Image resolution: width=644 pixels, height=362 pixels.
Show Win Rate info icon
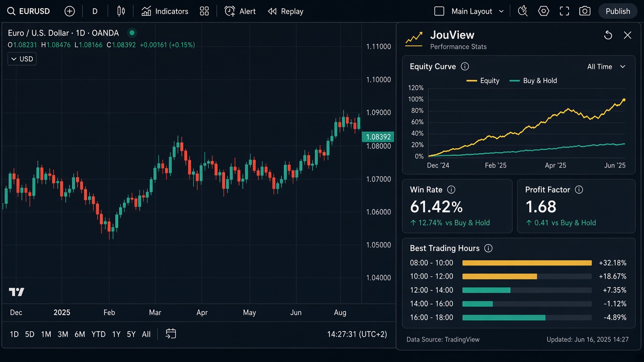[x=451, y=190]
